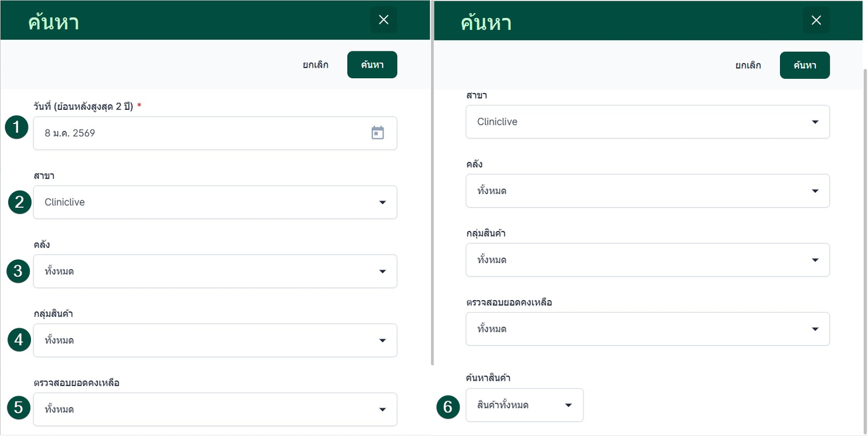Open ตรวจสอบยอดคงเหลือ dropdown in right panel
Screen dimensions: 868x436
648,329
